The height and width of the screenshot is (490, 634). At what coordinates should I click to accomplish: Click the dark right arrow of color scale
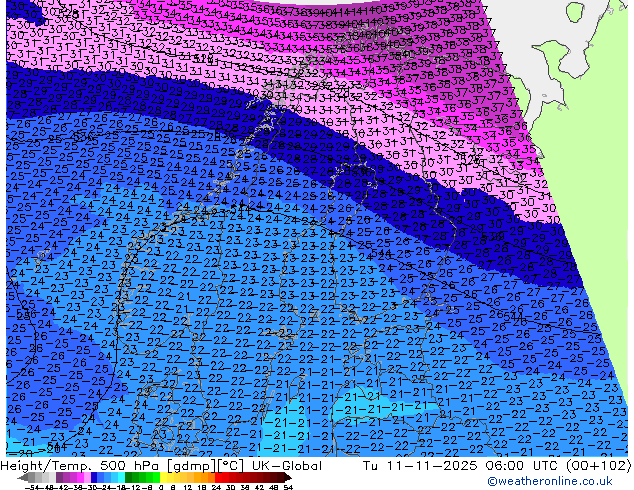point(287,478)
